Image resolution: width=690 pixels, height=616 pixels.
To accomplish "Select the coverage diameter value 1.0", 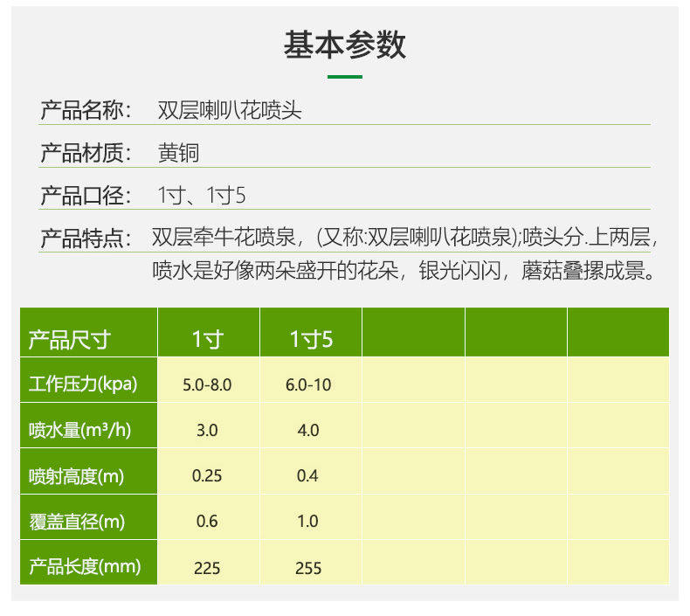I will tap(307, 522).
